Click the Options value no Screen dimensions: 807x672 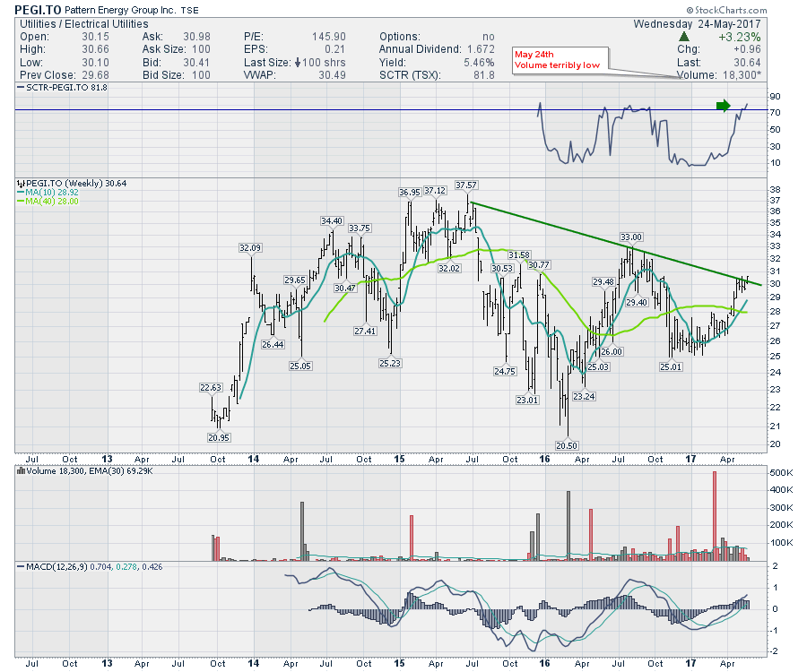489,37
